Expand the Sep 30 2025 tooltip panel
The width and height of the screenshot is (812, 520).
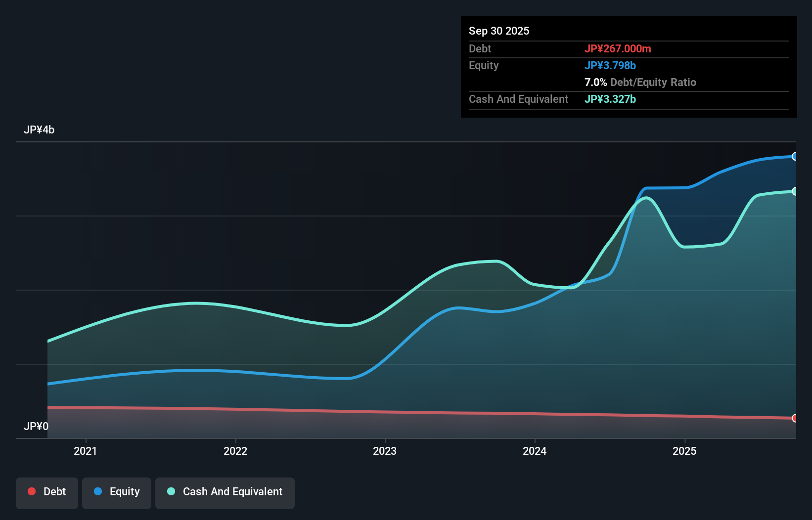coord(499,31)
